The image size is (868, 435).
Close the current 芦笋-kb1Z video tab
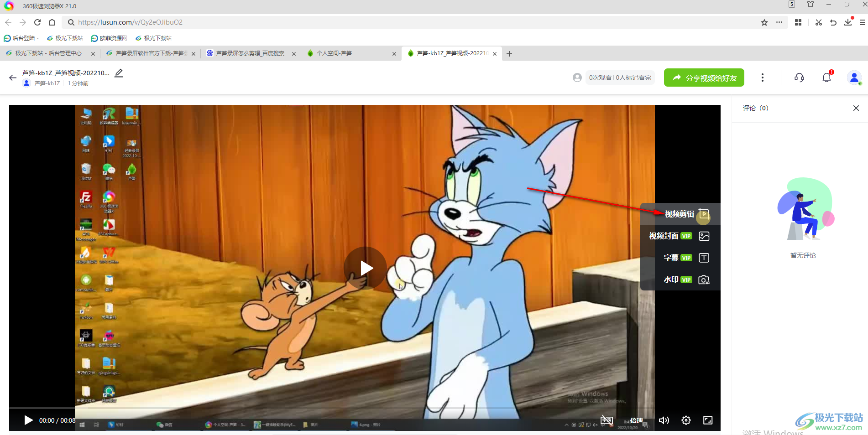point(495,54)
